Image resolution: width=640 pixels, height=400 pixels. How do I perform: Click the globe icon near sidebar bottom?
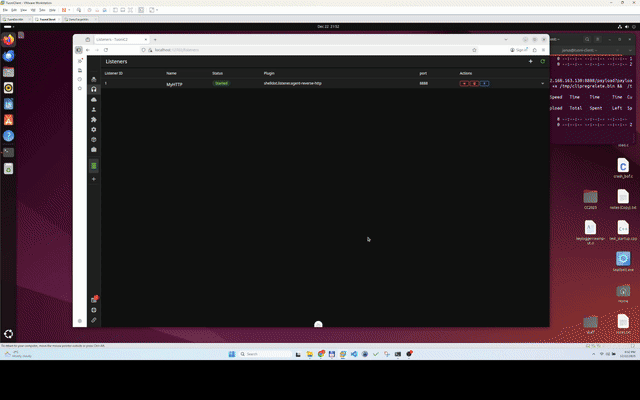click(x=94, y=310)
